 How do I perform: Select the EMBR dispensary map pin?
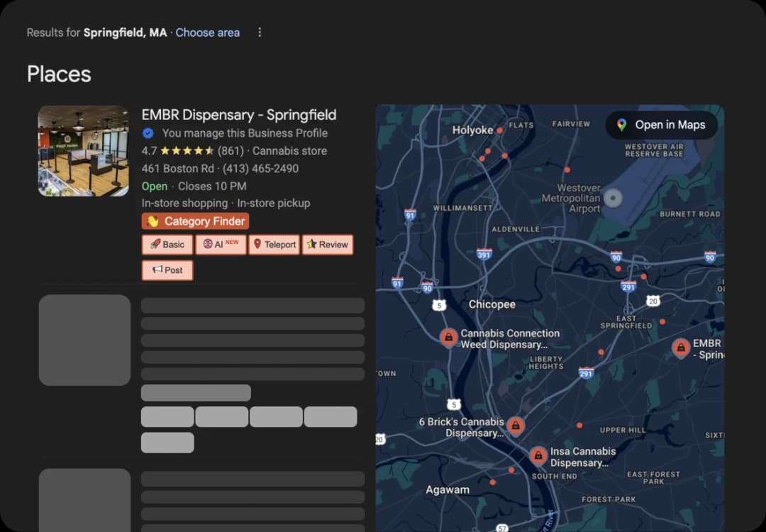[x=681, y=348]
